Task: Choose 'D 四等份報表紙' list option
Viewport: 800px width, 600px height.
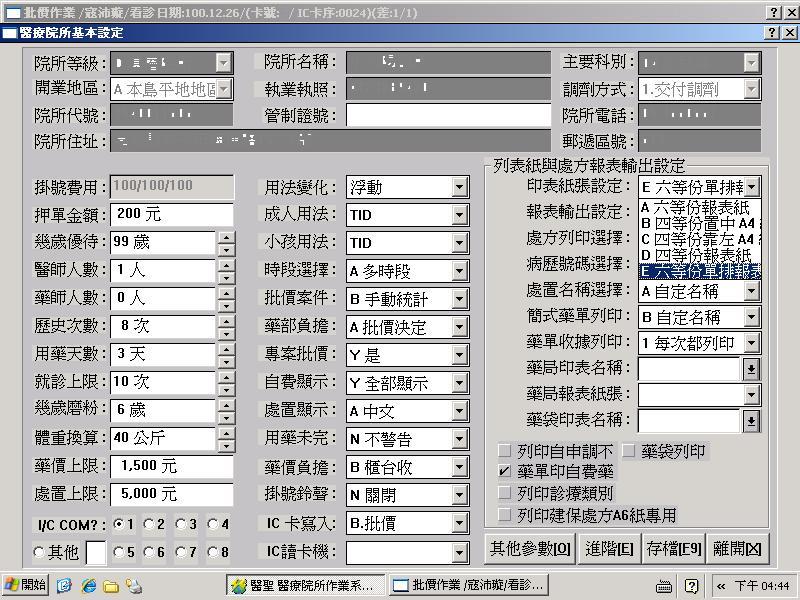Action: 699,255
